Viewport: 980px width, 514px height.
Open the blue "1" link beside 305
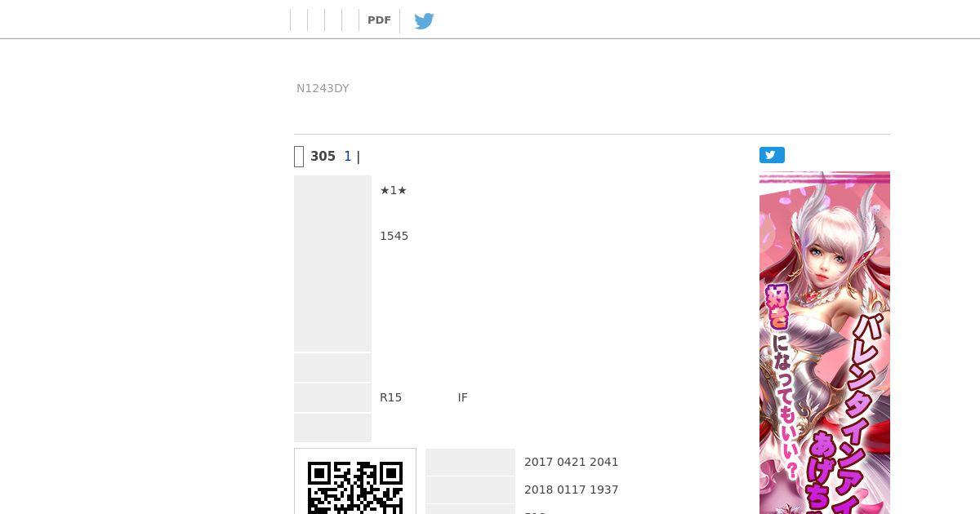pos(347,157)
